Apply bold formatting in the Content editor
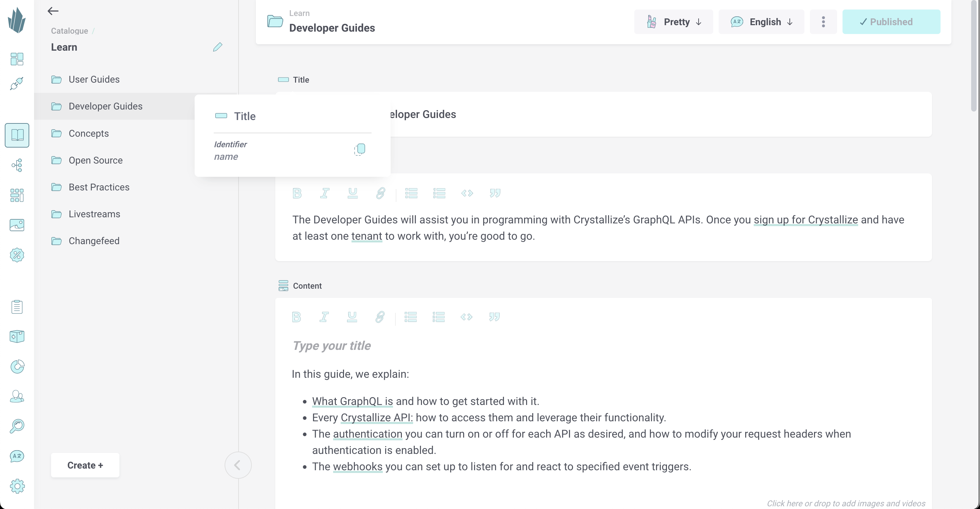 [296, 317]
